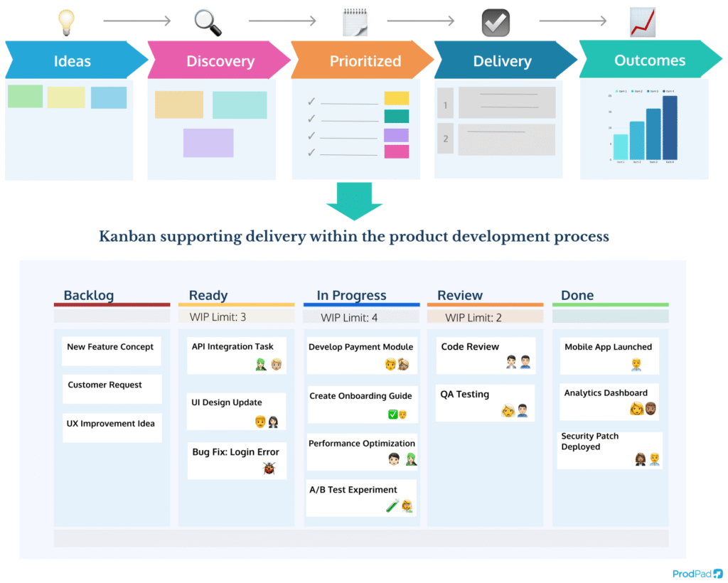Open the New Feature Concept card
728x583 pixels.
click(x=112, y=351)
